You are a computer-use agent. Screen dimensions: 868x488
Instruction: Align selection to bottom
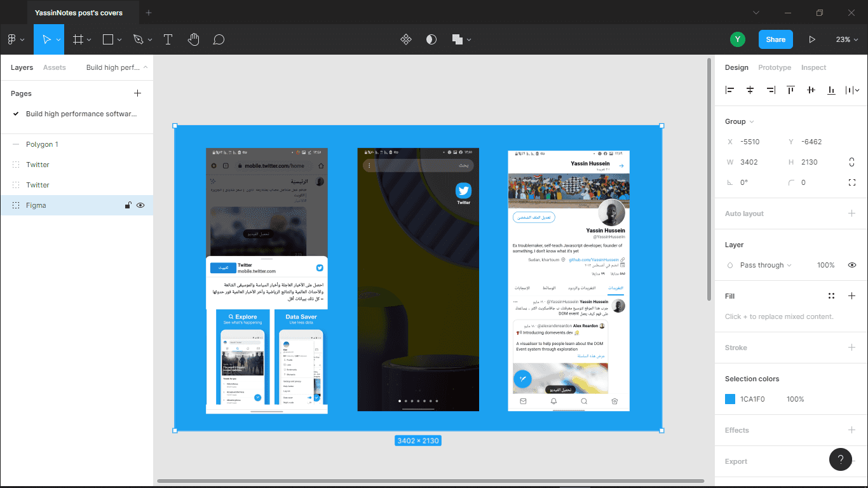[x=831, y=90]
